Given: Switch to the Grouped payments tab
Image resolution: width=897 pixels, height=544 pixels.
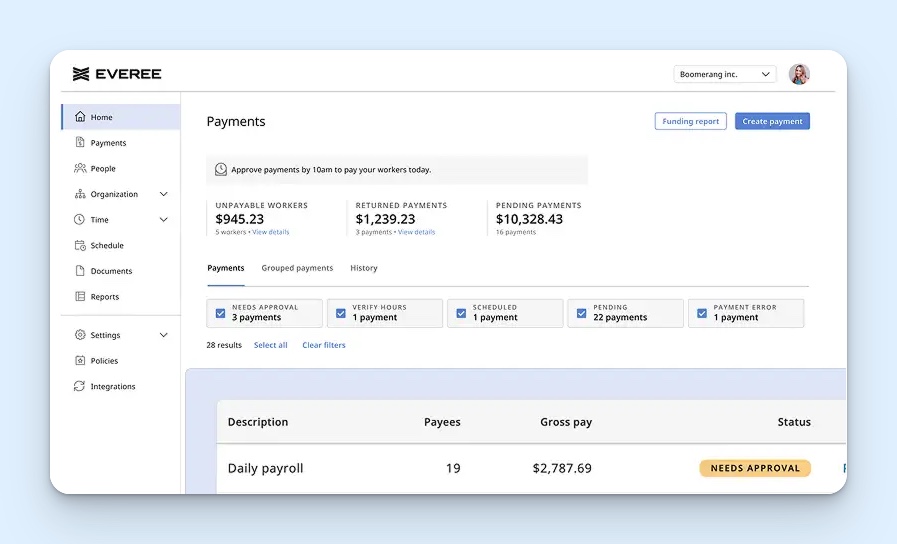Looking at the screenshot, I should click(297, 268).
